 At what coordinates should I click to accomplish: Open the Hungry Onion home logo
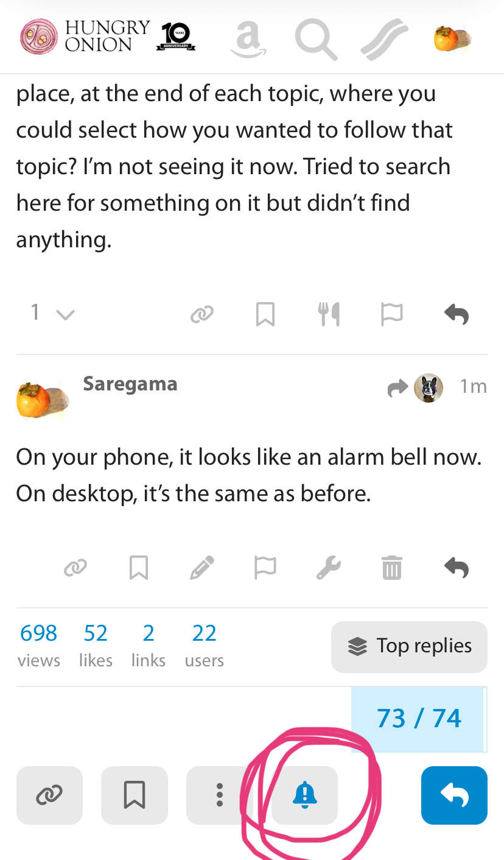pos(85,37)
